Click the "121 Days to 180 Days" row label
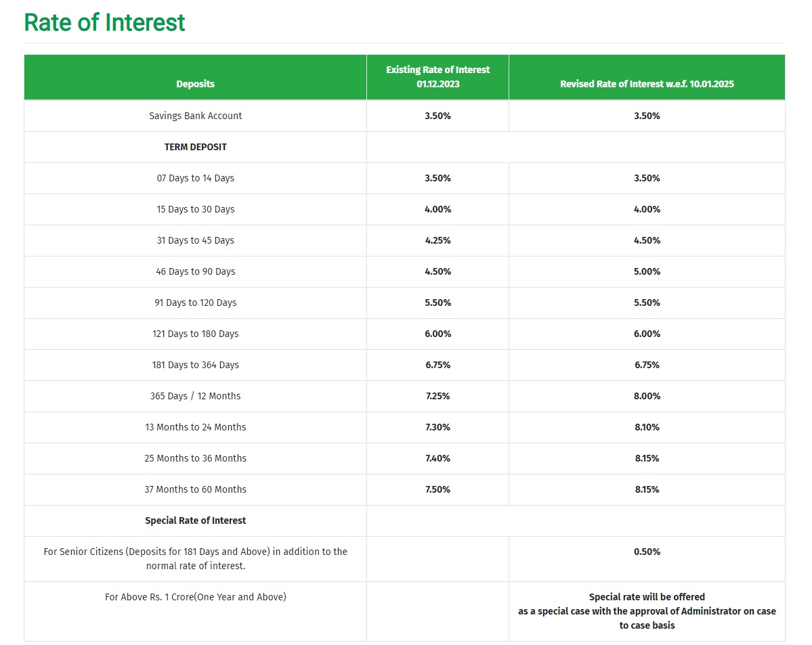This screenshot has height=645, width=812. (x=195, y=334)
